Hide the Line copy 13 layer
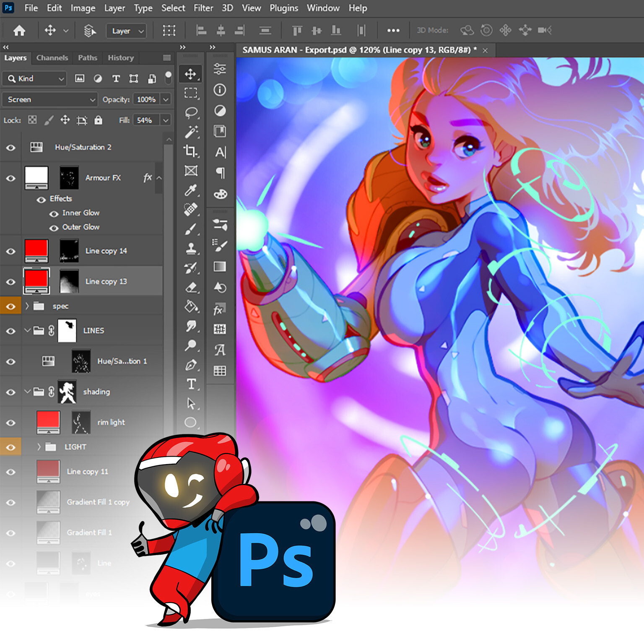 click(11, 282)
